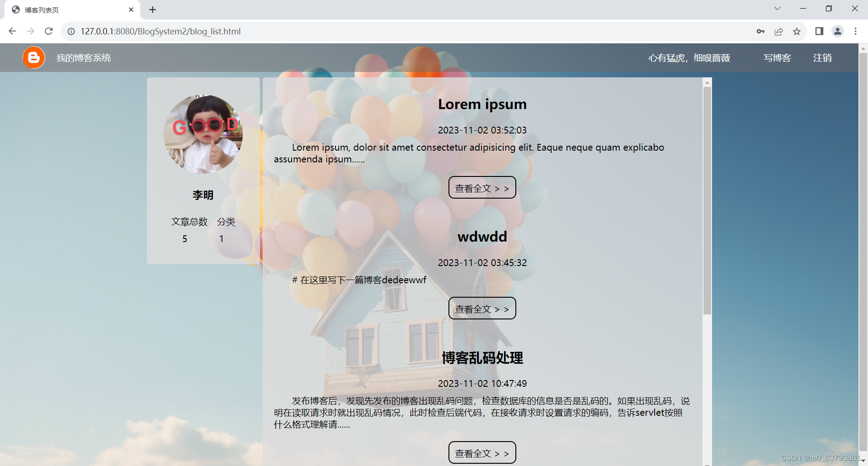Click the blog list scrollbar thumb
The height and width of the screenshot is (466, 868).
click(707, 200)
